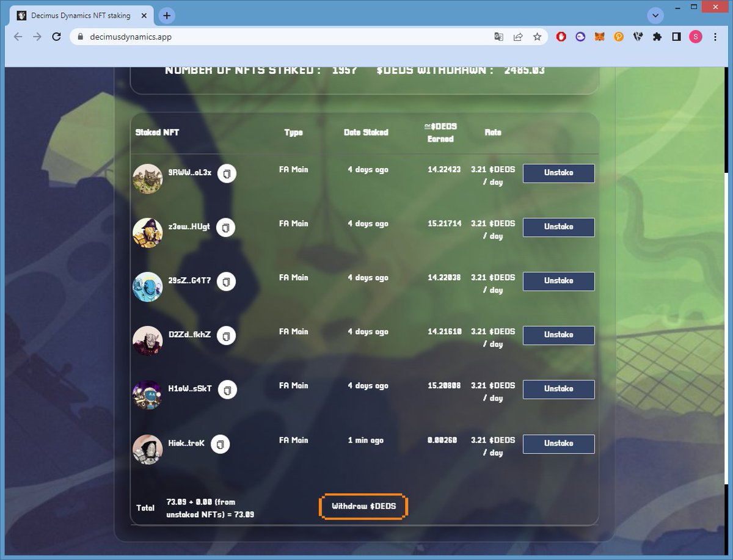Copy address of NFT 9RWW..oL3x
Viewport: 733px width, 560px height.
click(x=227, y=173)
